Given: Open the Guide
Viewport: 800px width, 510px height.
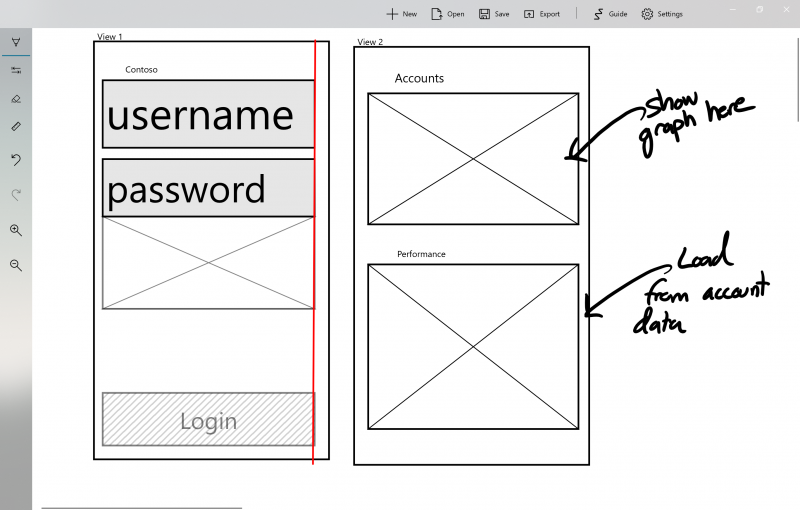Looking at the screenshot, I should click(610, 14).
